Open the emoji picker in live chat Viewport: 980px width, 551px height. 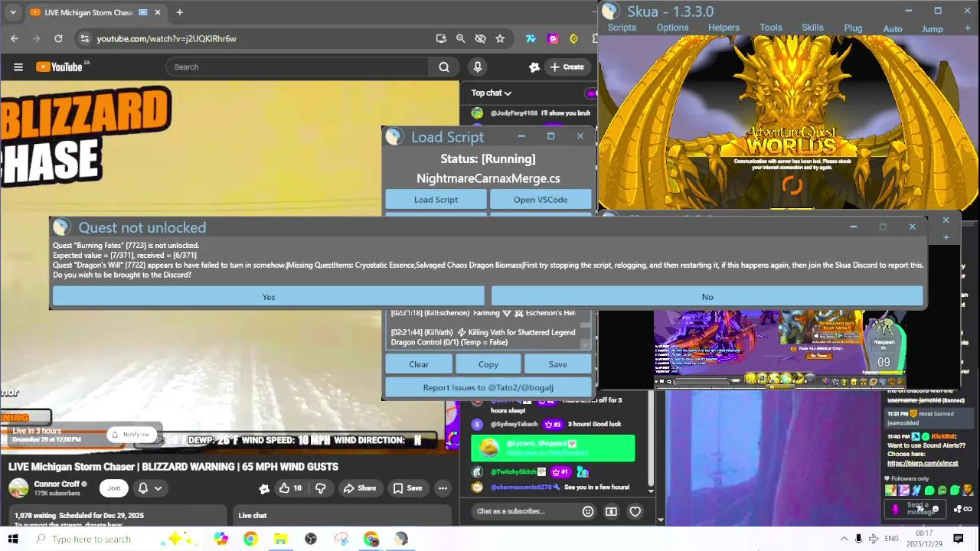(588, 511)
